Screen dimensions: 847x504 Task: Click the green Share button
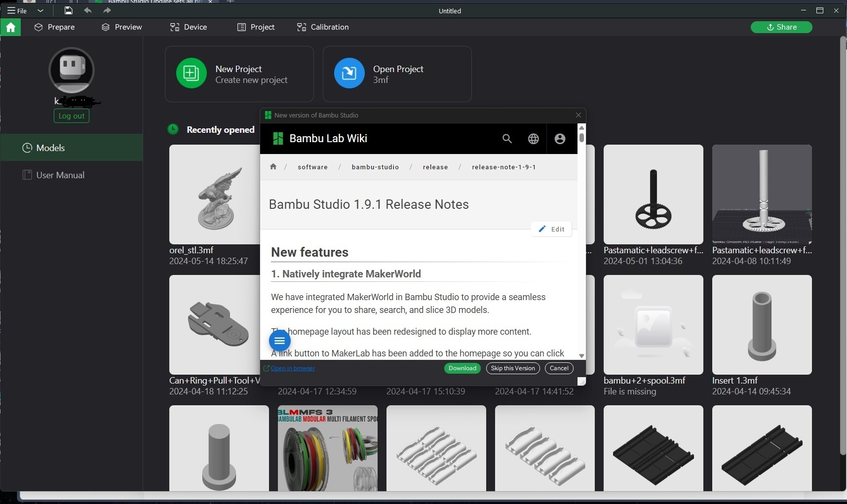(781, 27)
